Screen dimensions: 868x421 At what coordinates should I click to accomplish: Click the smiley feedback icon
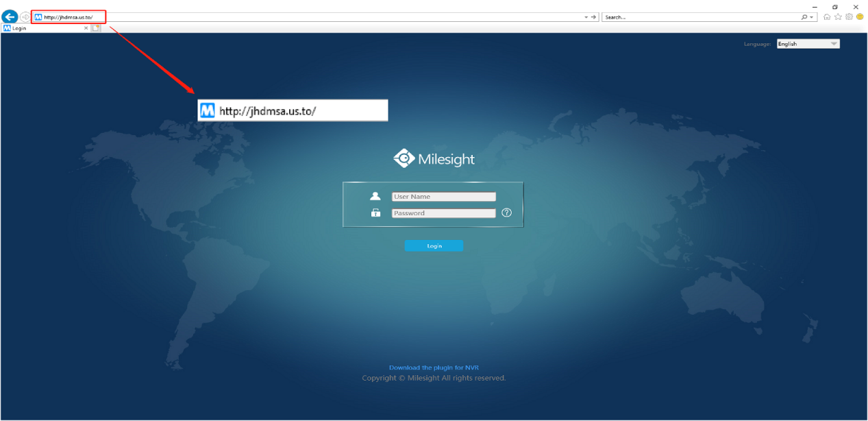pos(860,16)
